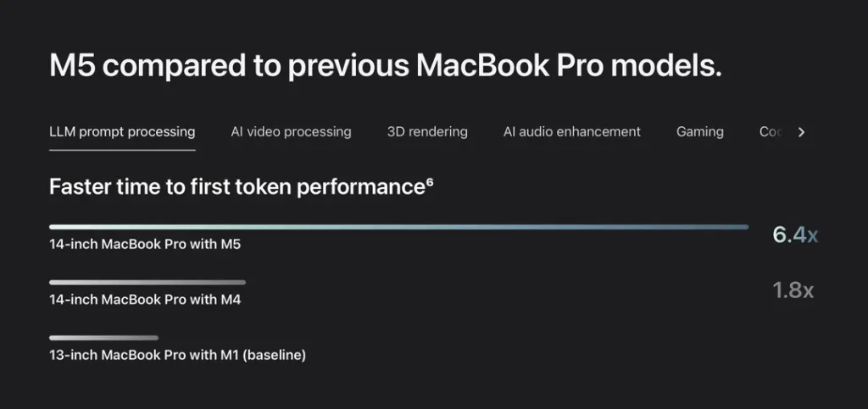Image resolution: width=868 pixels, height=409 pixels.
Task: Show the AI audio enhancement tab
Action: (571, 132)
